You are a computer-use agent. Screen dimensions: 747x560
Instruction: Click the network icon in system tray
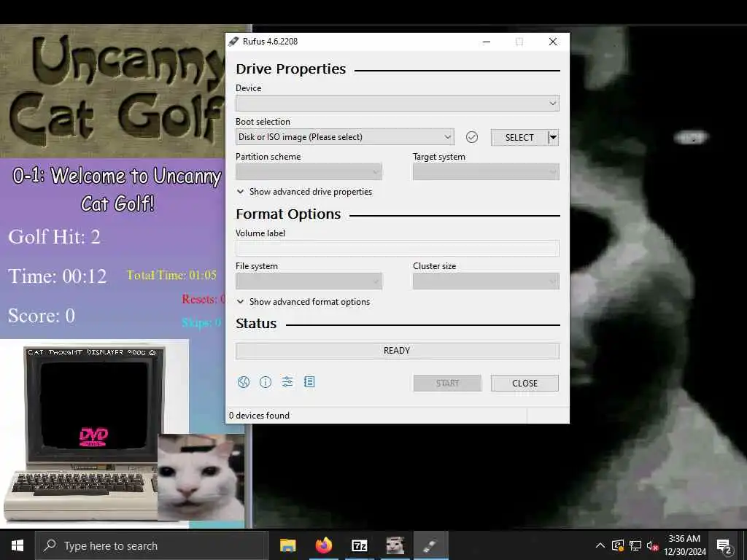click(x=635, y=545)
